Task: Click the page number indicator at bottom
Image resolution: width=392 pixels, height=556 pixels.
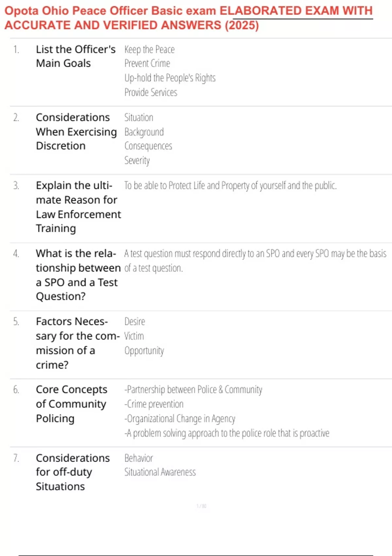Action: click(201, 506)
